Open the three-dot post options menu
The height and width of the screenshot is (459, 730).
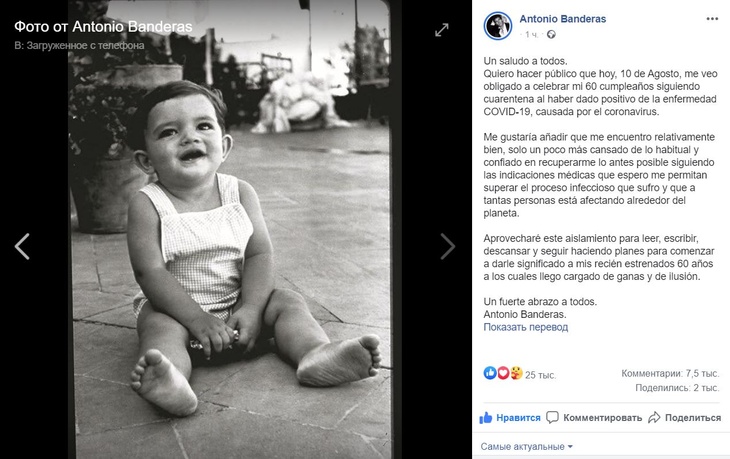click(x=712, y=20)
